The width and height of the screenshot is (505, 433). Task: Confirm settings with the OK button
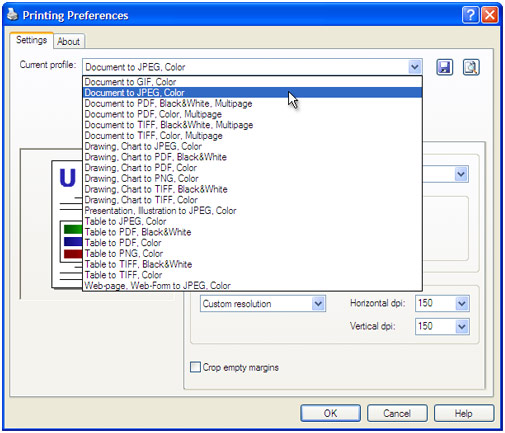330,413
